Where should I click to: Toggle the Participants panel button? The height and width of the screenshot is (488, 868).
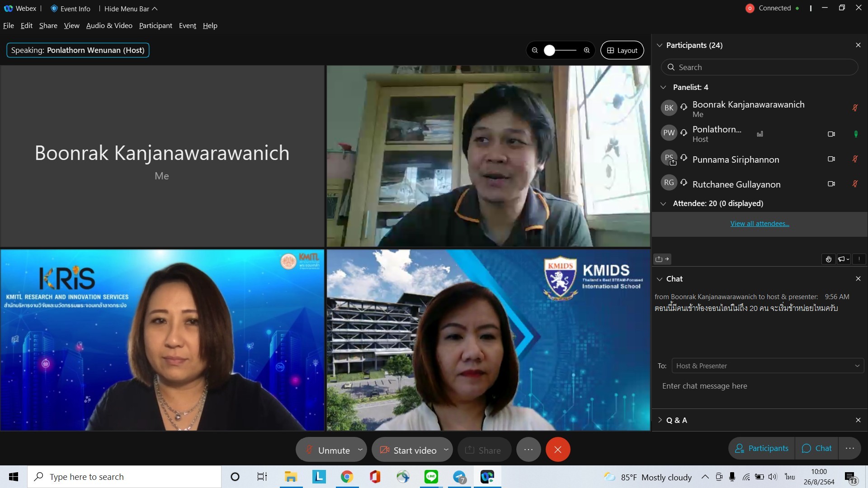[762, 448]
